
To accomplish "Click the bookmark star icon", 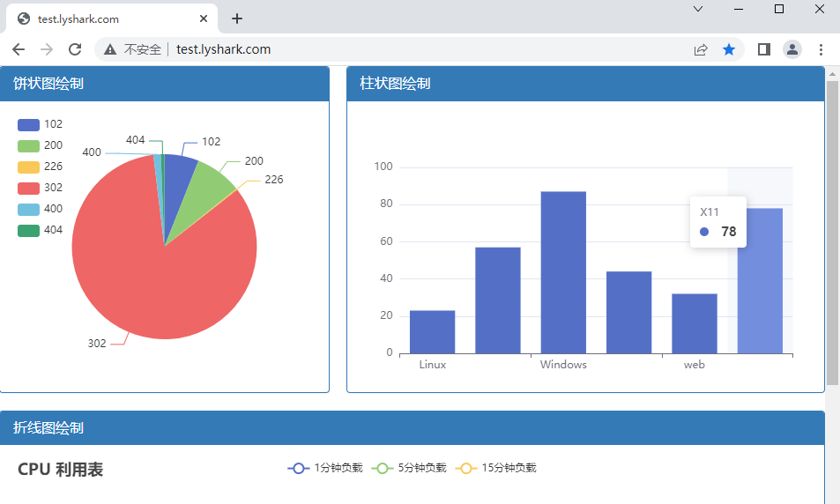I will pyautogui.click(x=729, y=49).
